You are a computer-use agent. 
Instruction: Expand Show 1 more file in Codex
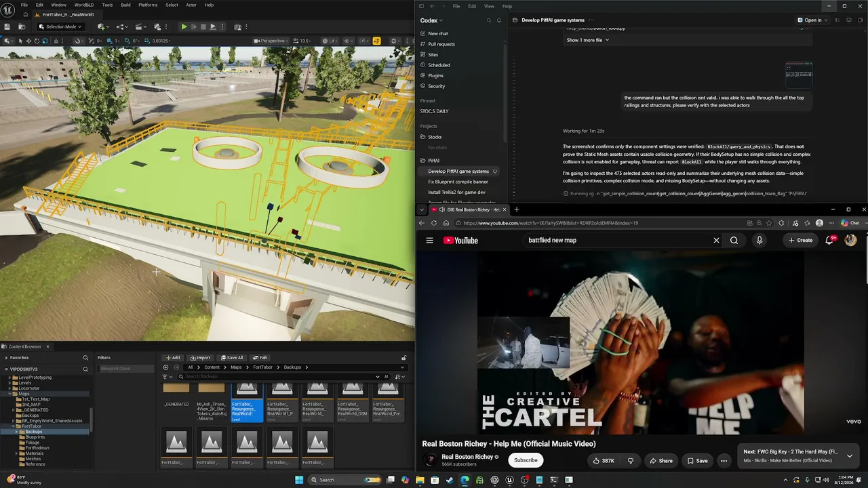tap(587, 40)
